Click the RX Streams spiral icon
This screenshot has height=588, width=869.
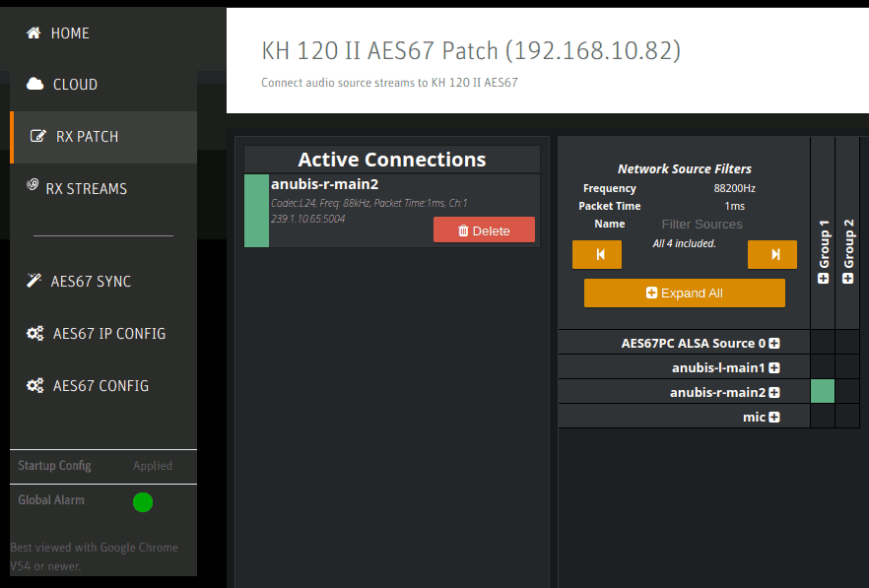(33, 184)
